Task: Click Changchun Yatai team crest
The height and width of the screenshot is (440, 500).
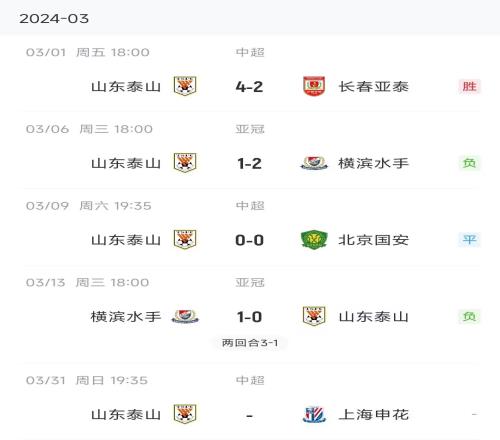Action: (x=314, y=86)
